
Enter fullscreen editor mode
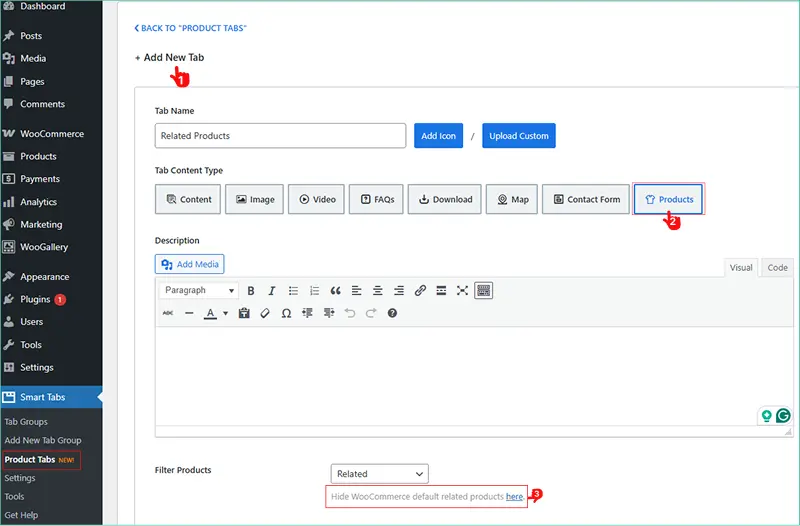click(x=462, y=290)
